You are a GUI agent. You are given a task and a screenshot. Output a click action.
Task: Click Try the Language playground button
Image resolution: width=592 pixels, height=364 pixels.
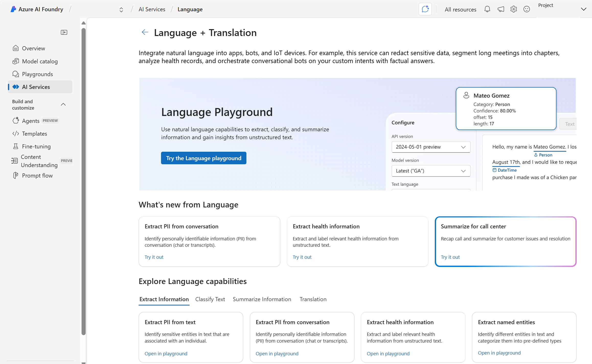click(x=203, y=158)
